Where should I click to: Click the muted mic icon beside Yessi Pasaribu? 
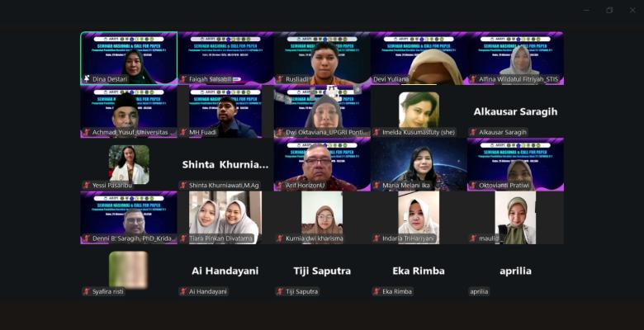tap(87, 186)
